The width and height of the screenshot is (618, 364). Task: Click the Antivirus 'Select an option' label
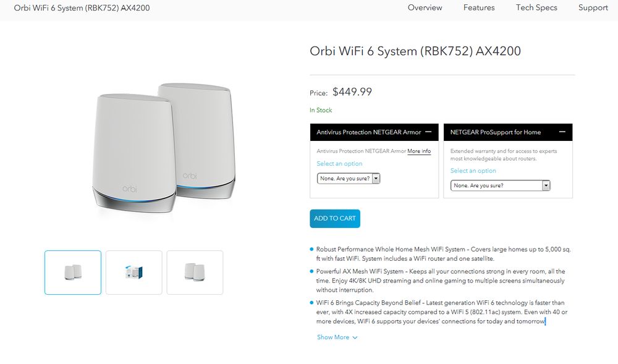339,164
